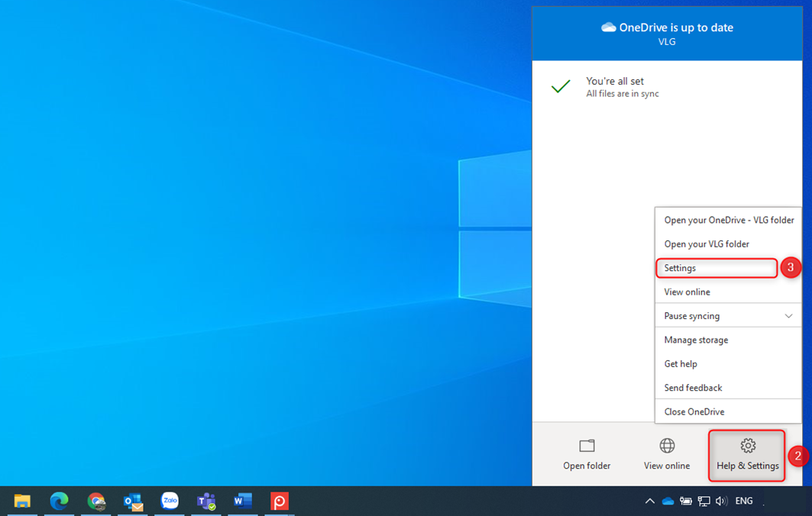Choose Close OneDrive from the menu

click(728, 412)
